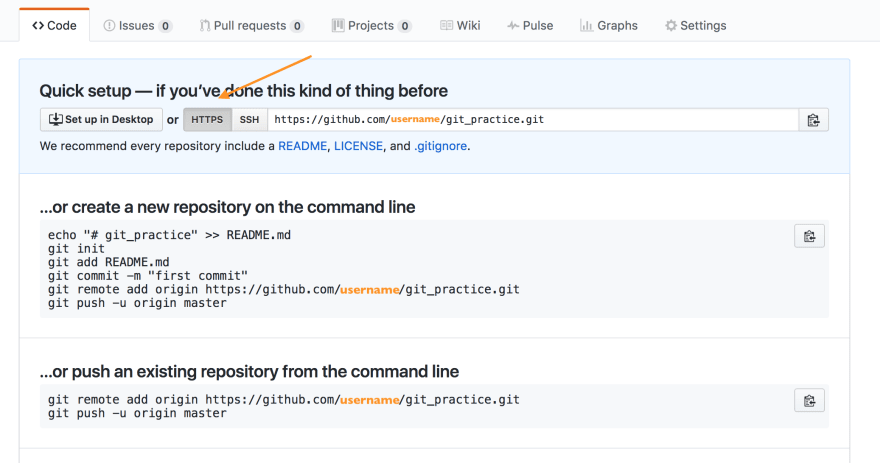Click the Issues count badge
Image resolution: width=880 pixels, height=463 pixels.
[165, 26]
